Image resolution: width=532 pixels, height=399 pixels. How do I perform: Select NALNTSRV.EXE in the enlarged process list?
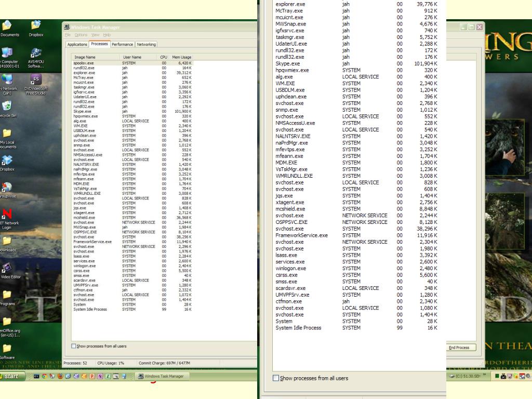(356, 136)
